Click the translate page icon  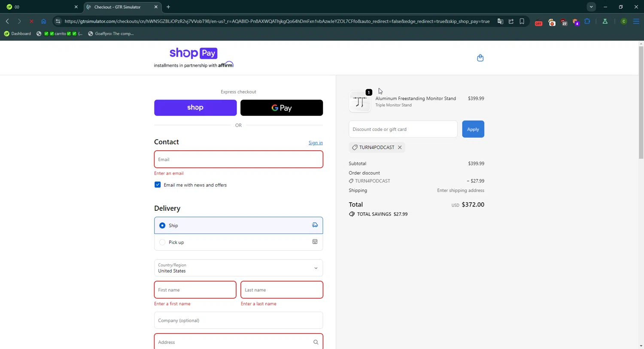(x=500, y=21)
